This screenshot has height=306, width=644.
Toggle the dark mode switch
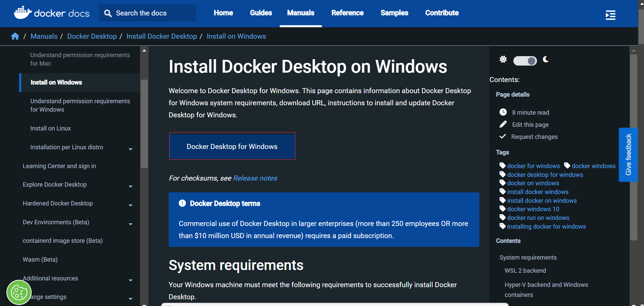[525, 61]
